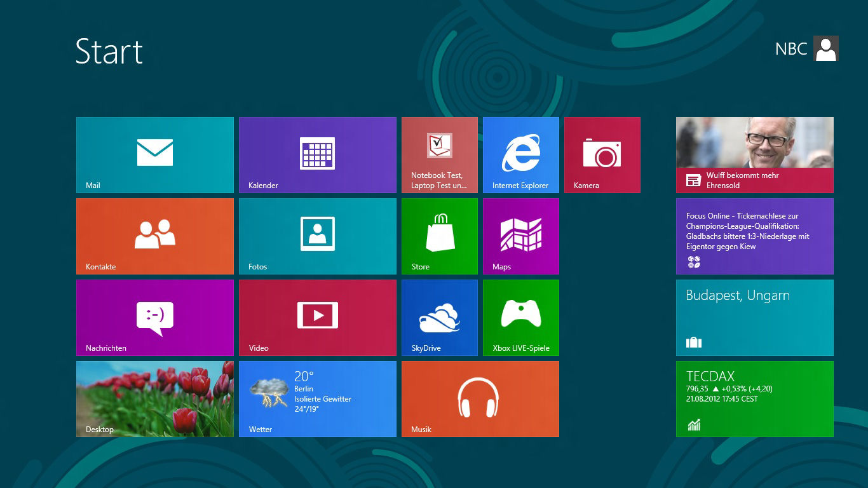Open the Mail tile
The image size is (868, 488).
(154, 154)
